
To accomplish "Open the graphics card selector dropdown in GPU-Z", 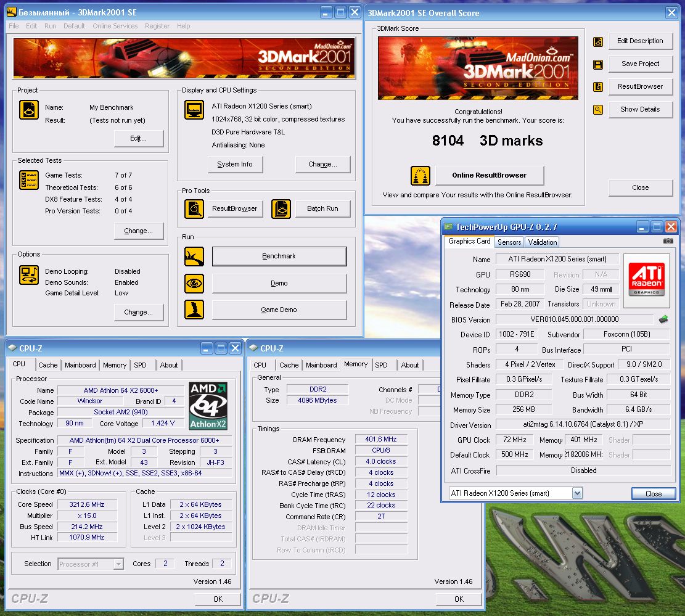I will [577, 493].
